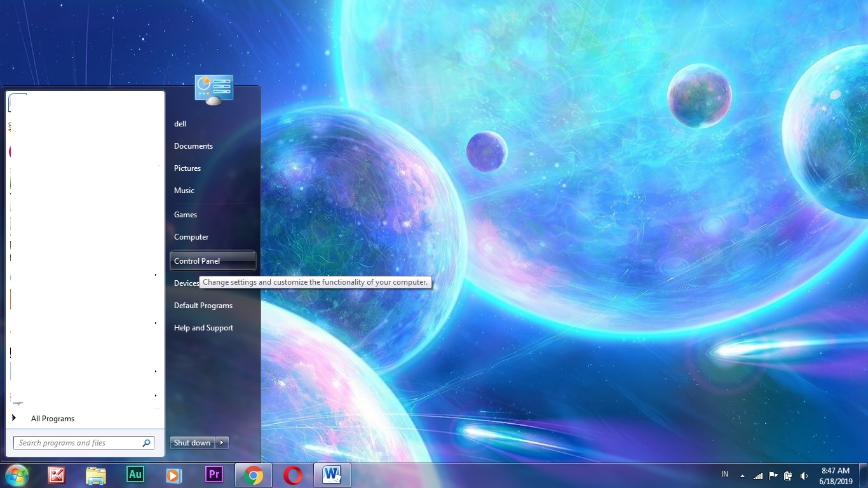
Task: Open Control Panel from Start menu
Action: 197,261
